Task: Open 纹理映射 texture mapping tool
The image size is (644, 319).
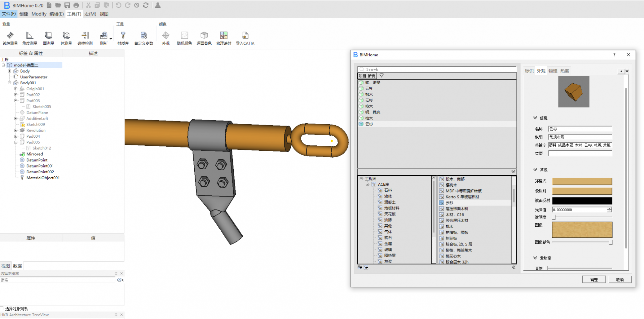Action: (223, 38)
